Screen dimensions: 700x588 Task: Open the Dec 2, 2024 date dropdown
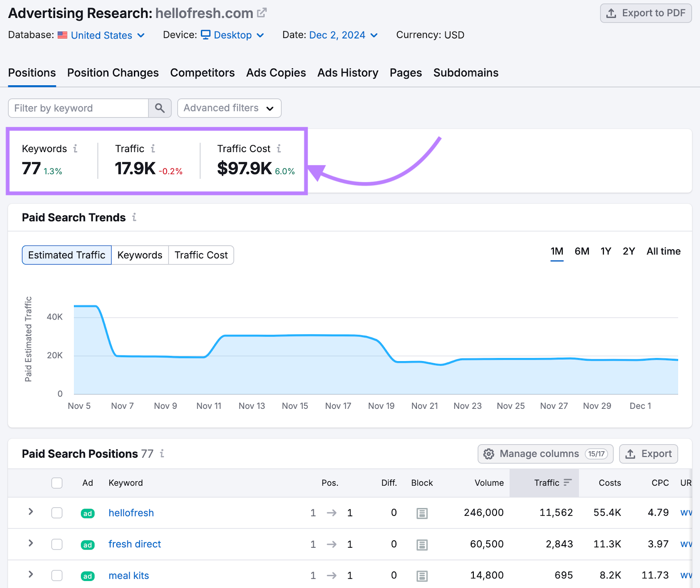(343, 35)
